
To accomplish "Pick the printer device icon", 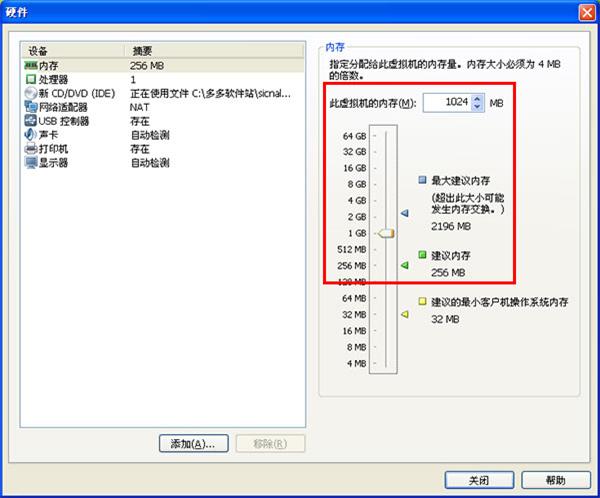I will coord(31,149).
